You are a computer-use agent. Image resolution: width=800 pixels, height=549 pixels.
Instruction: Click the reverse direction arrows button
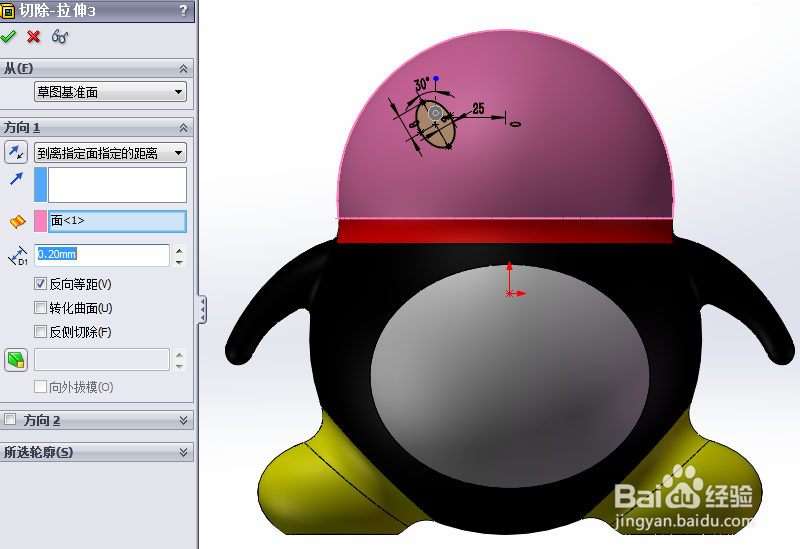click(x=16, y=152)
